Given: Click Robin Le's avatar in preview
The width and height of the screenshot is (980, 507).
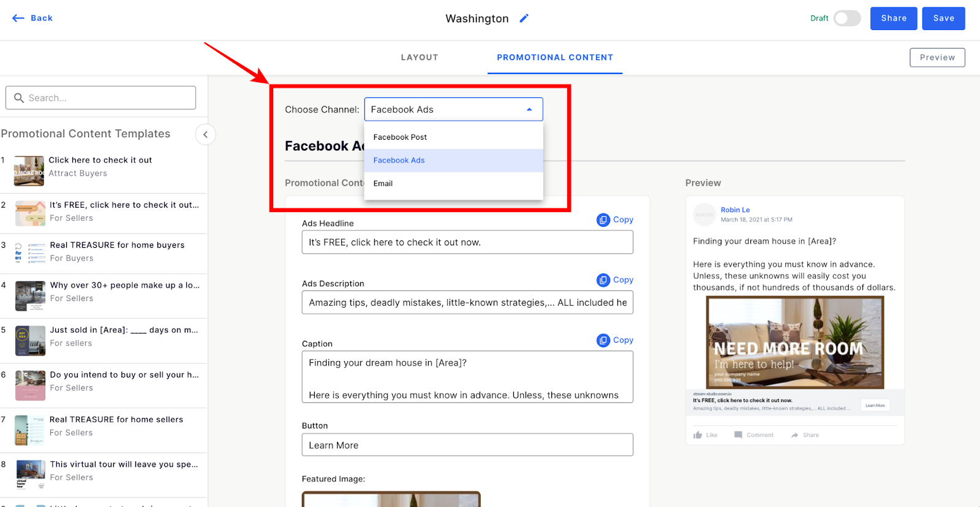Looking at the screenshot, I should 704,215.
